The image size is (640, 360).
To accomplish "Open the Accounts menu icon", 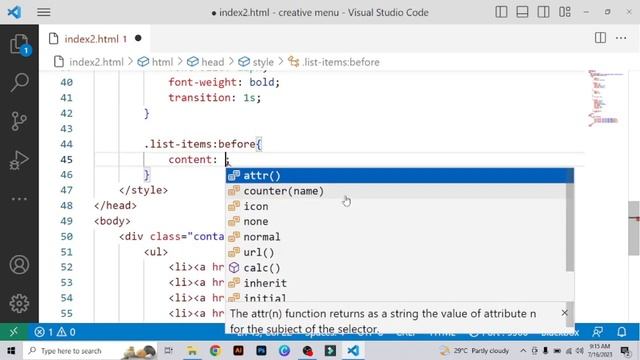I will (19, 264).
